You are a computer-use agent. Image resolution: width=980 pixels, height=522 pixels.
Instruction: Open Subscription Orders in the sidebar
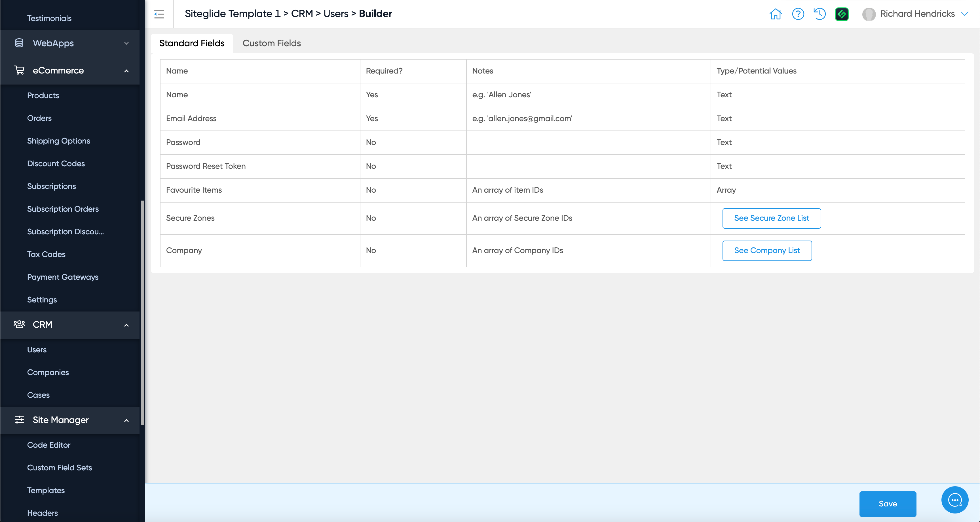(63, 209)
